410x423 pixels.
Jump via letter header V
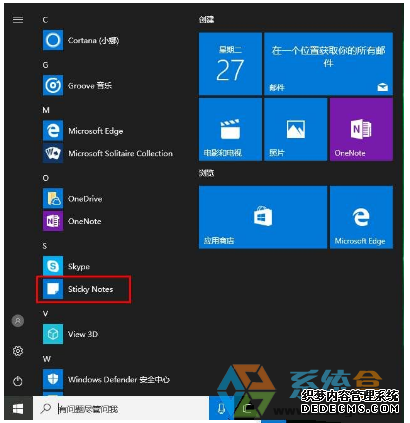(45, 314)
